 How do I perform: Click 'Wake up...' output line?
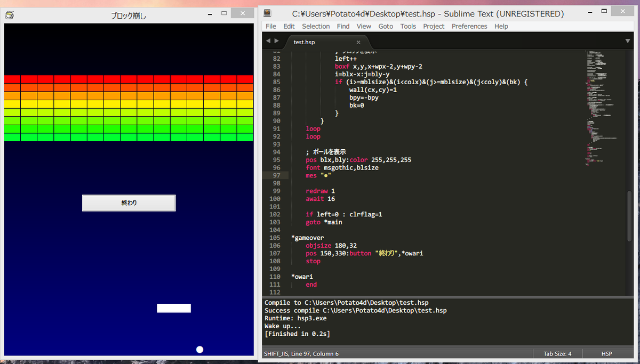pyautogui.click(x=283, y=326)
